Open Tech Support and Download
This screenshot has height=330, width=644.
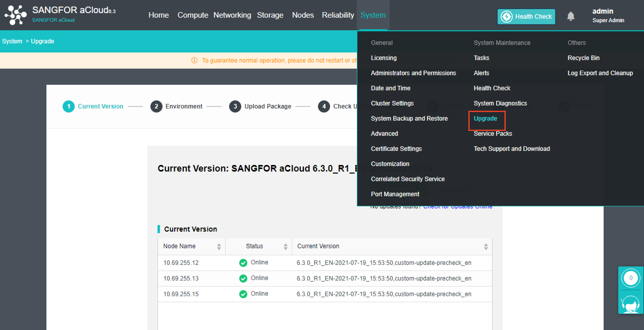tap(512, 149)
